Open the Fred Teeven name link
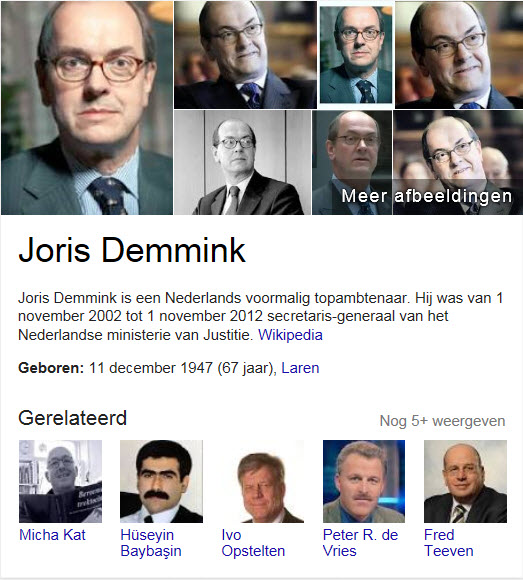 [x=449, y=543]
